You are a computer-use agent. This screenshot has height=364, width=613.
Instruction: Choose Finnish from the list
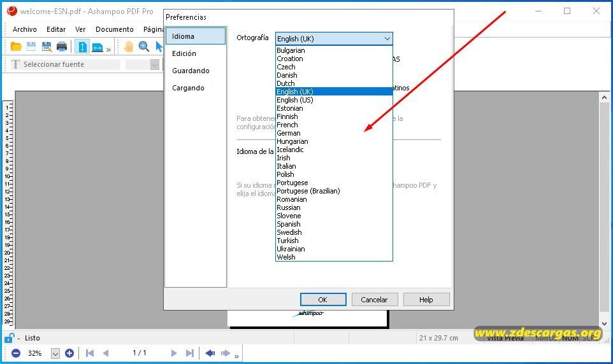tap(334, 116)
